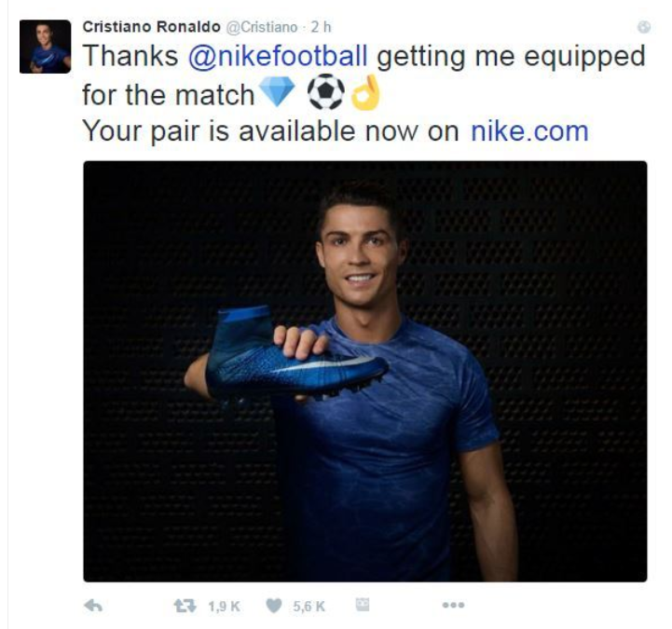View the 1,9 K retweets count

[x=224, y=606]
